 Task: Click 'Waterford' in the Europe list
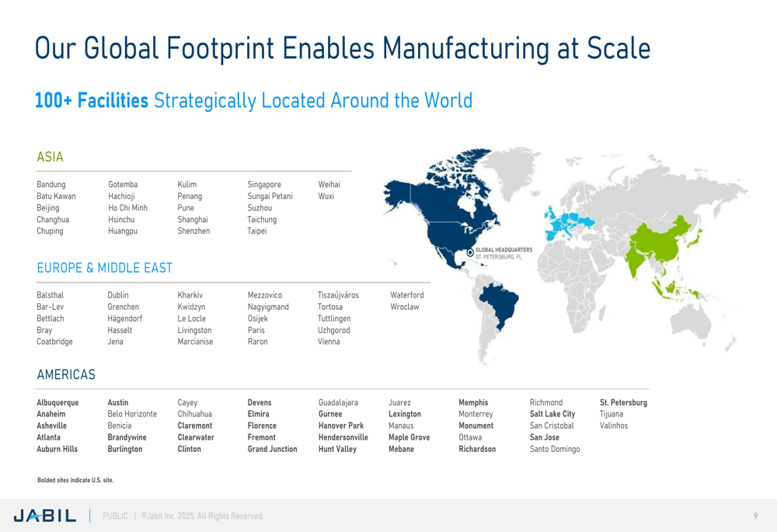(407, 295)
